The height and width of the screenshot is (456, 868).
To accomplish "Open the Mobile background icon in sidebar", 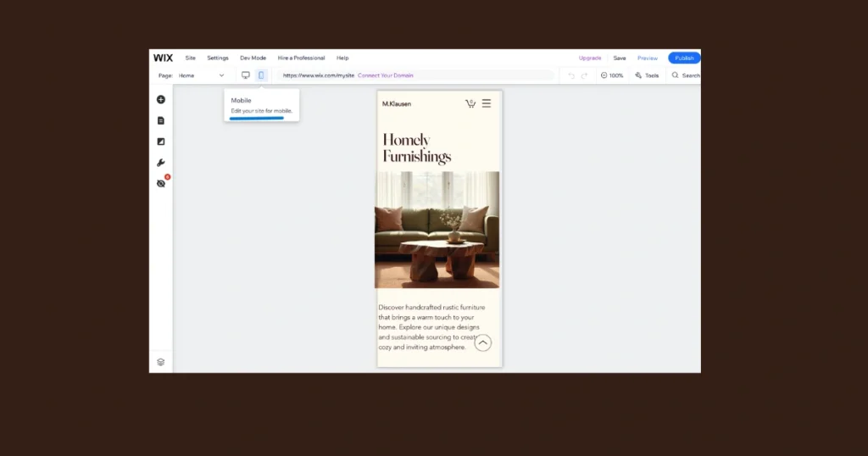I will click(161, 142).
